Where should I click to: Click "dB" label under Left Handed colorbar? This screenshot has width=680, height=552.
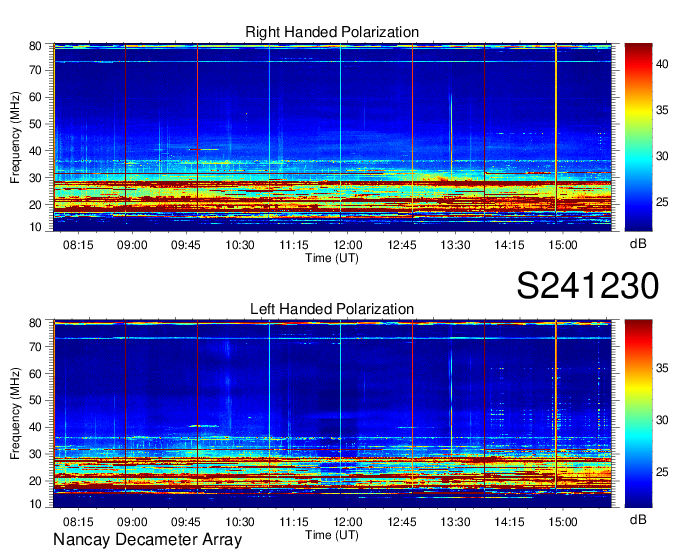click(x=638, y=519)
